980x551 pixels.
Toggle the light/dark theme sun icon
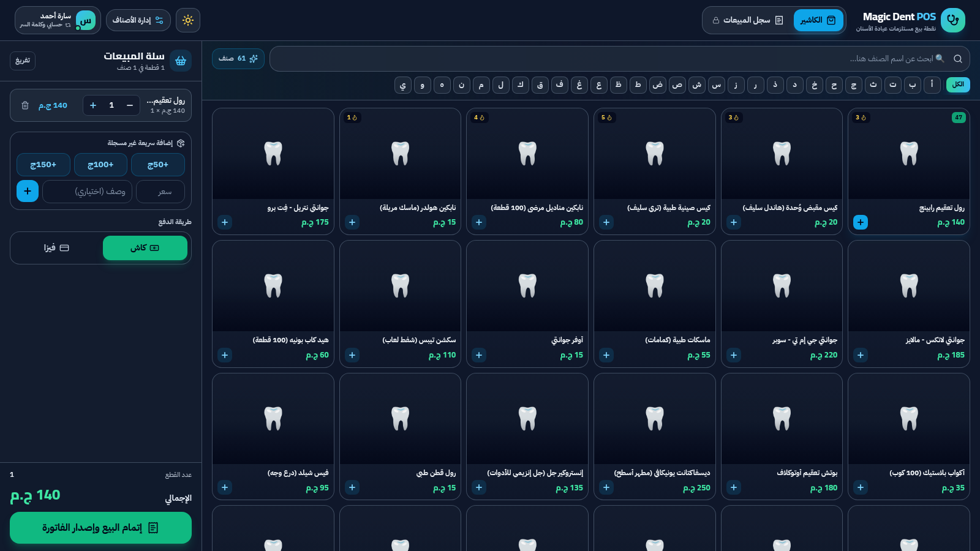point(188,20)
